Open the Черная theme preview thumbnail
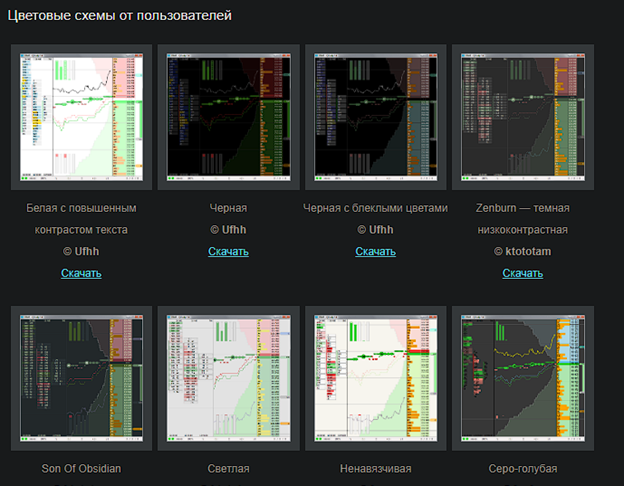This screenshot has height=486, width=624. tap(228, 117)
